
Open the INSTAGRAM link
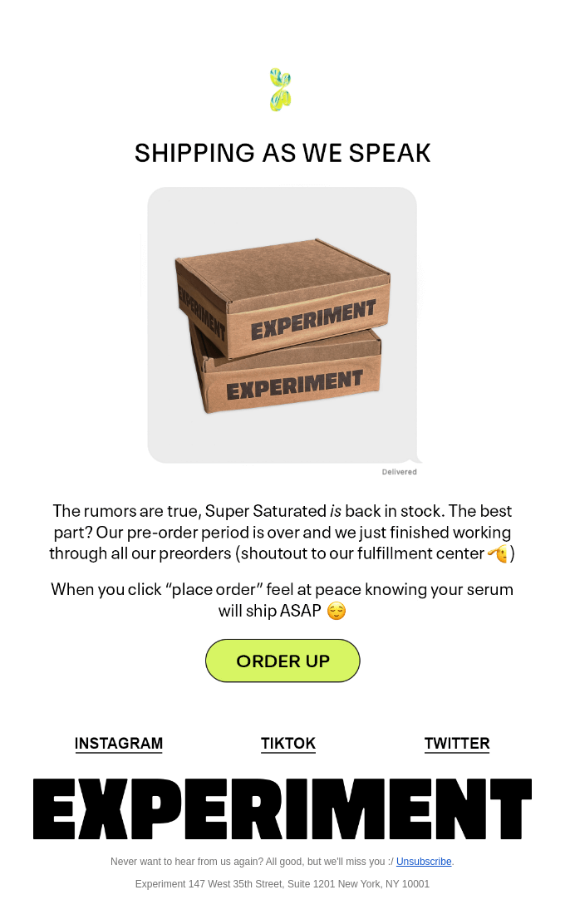pyautogui.click(x=119, y=743)
